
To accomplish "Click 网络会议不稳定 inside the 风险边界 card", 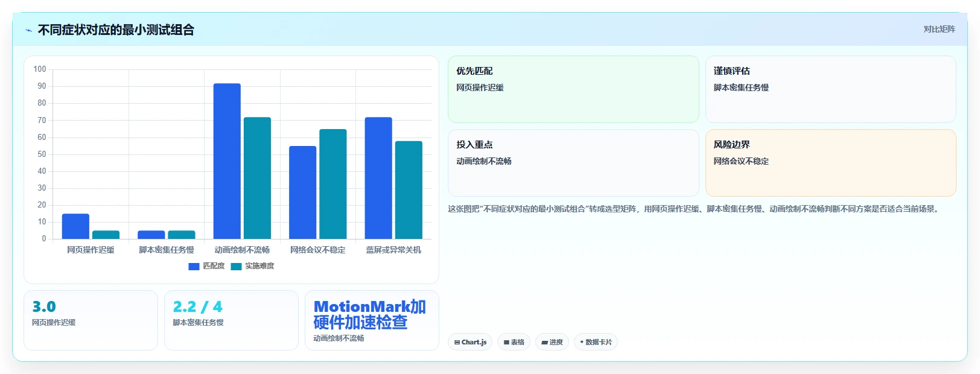I will [x=741, y=161].
